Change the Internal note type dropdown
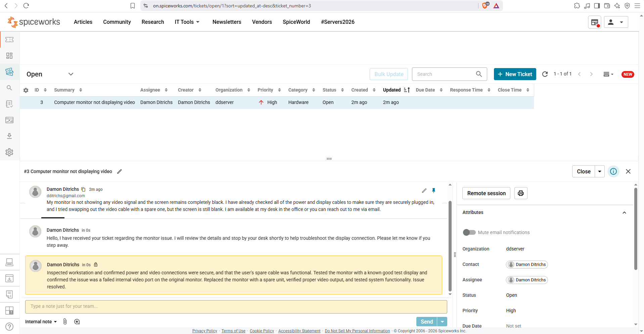The height and width of the screenshot is (334, 644). point(41,322)
